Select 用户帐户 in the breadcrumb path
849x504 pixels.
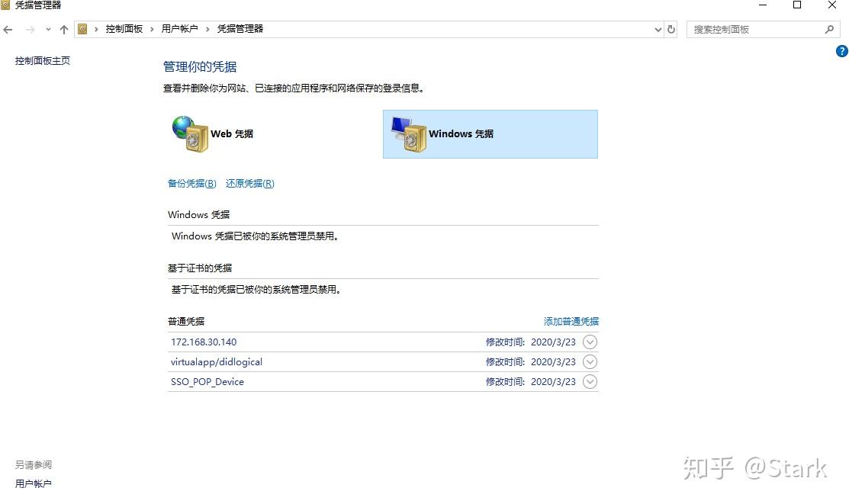(x=180, y=29)
